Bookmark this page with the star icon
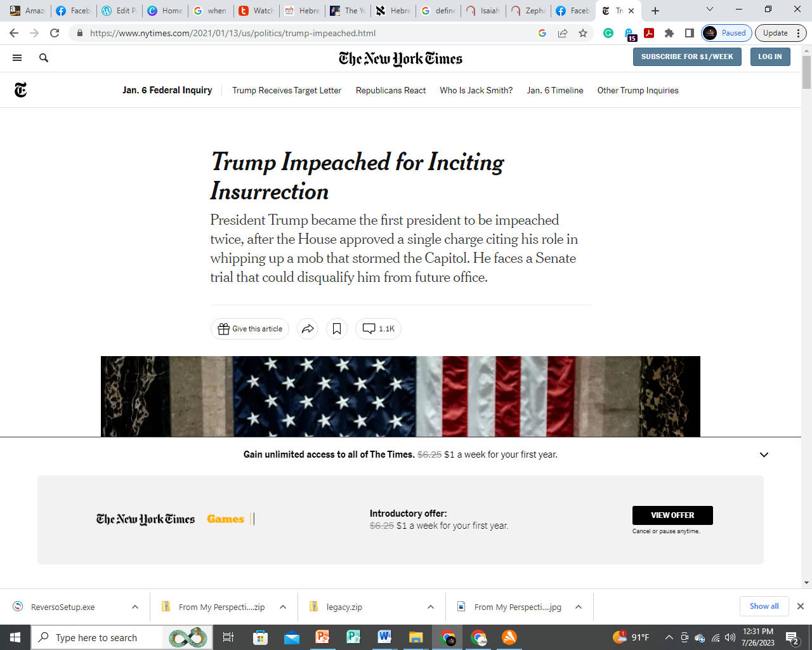Screen dimensions: 812x650 (x=583, y=33)
